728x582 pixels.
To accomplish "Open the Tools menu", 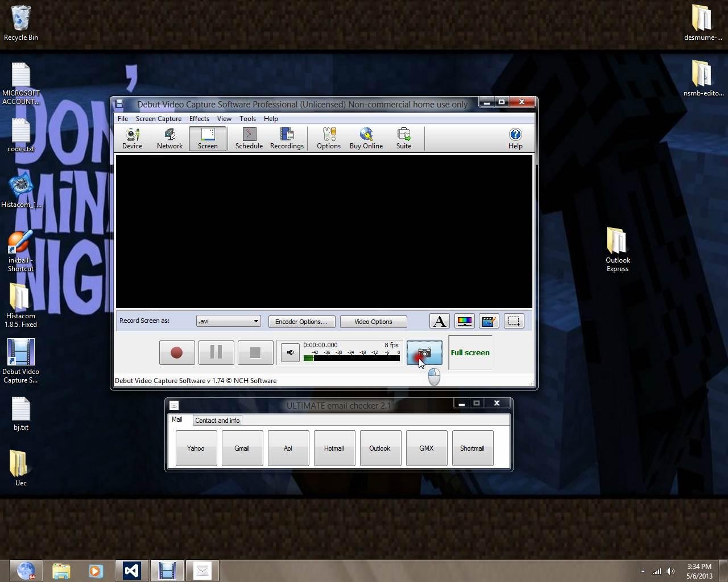I will point(247,119).
